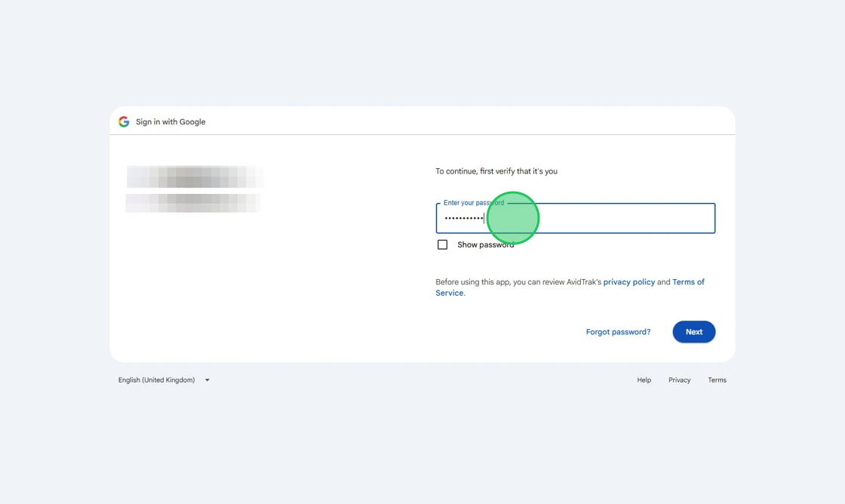Tick the Show password checkbox
The width and height of the screenshot is (845, 504).
443,244
